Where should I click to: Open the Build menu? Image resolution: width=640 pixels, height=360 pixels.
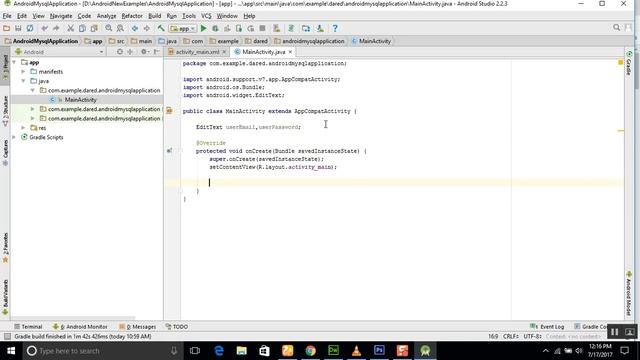point(154,16)
